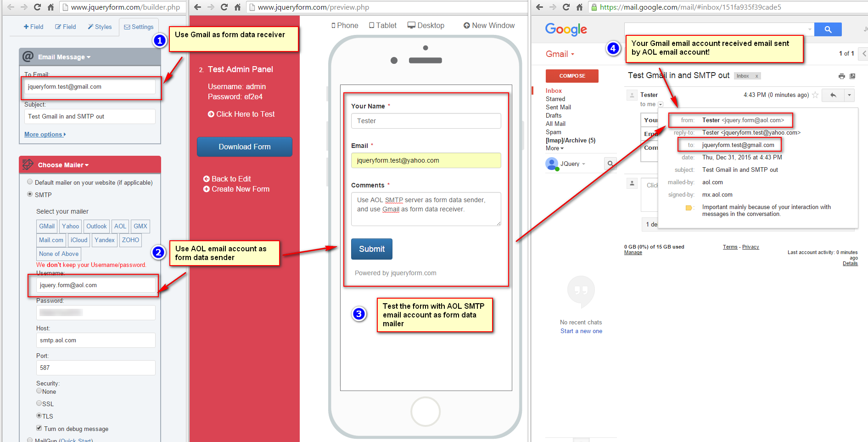Click the Google search magnifier button
This screenshot has width=868, height=442.
(x=828, y=29)
